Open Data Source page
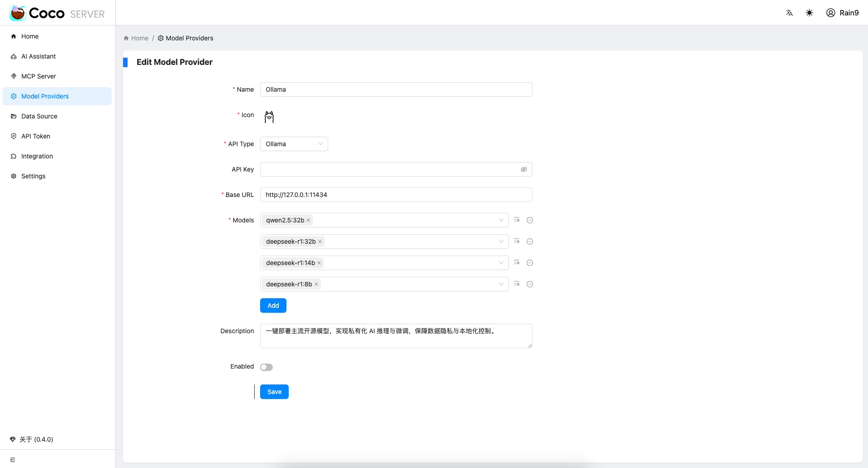The height and width of the screenshot is (468, 868). [57, 116]
